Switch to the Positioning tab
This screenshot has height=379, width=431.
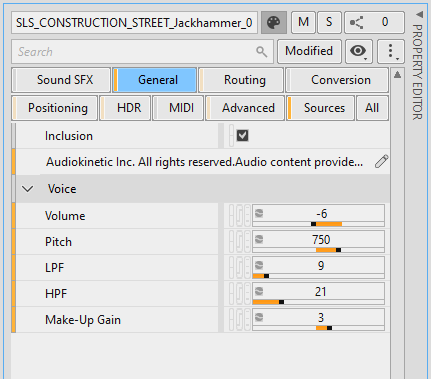[55, 108]
